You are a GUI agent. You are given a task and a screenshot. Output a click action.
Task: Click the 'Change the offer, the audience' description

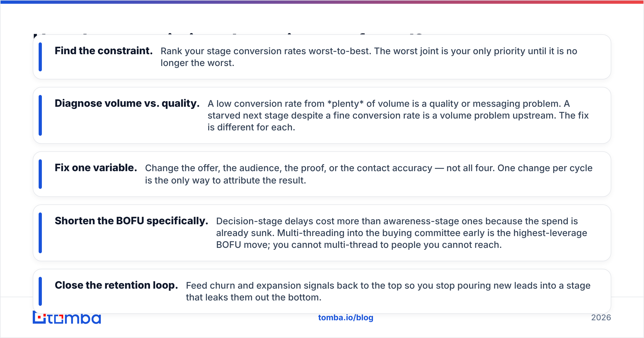pyautogui.click(x=369, y=174)
